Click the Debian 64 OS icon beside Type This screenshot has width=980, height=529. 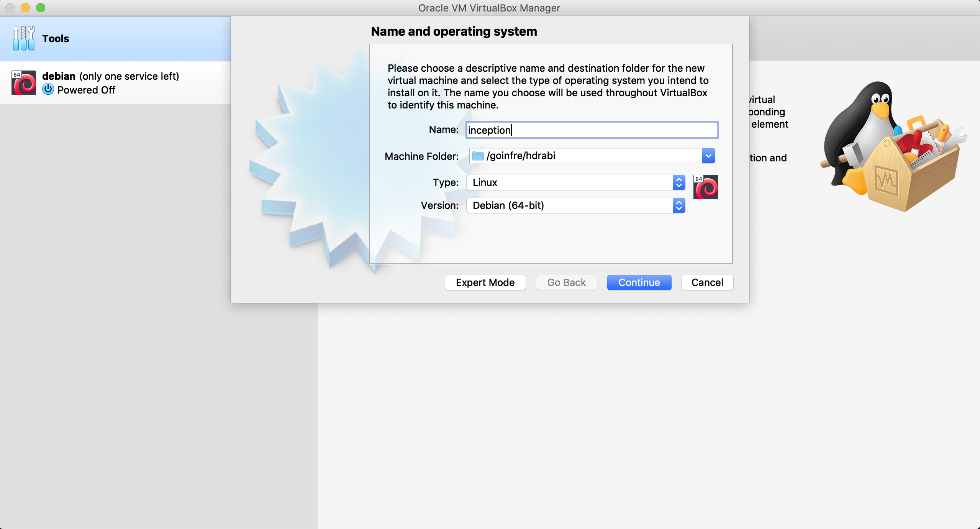[x=705, y=187]
